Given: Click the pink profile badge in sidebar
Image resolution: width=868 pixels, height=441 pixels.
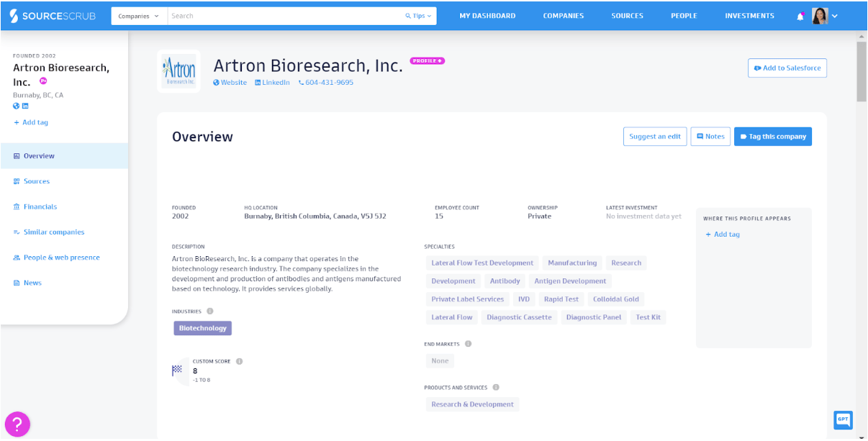Looking at the screenshot, I should (43, 81).
